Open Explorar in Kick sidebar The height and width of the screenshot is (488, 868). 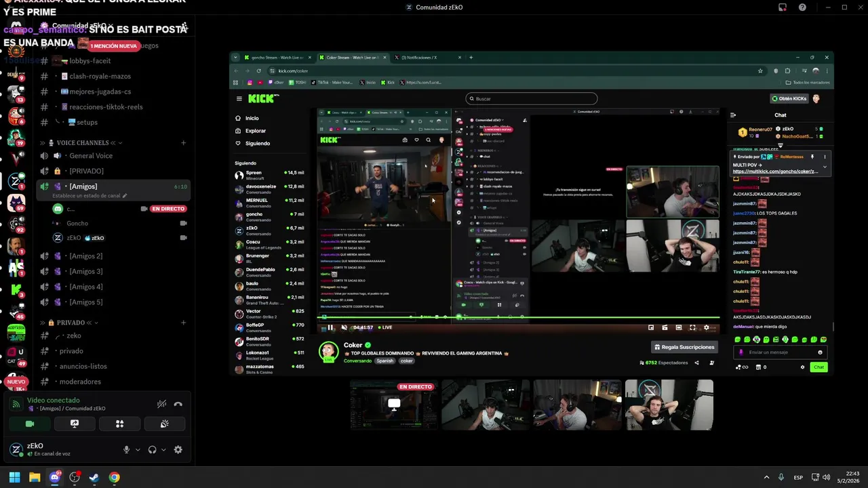coord(255,131)
